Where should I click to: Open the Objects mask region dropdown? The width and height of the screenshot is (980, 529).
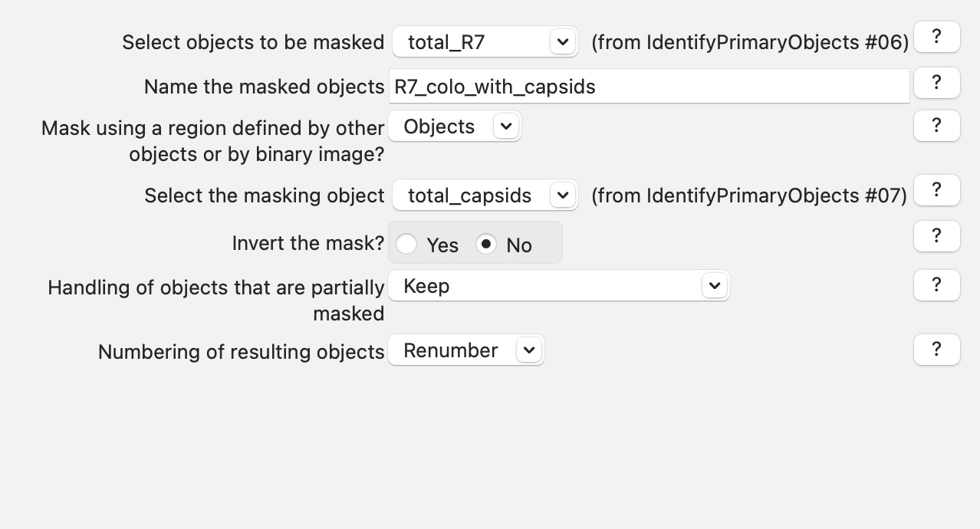[454, 127]
